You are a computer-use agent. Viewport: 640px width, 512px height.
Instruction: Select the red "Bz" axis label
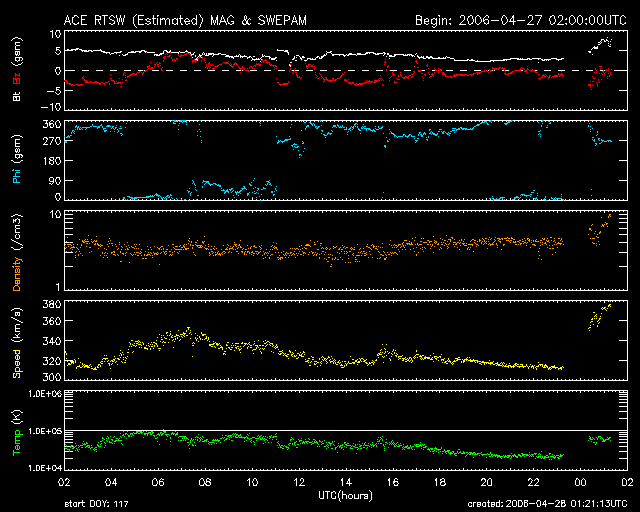click(17, 78)
